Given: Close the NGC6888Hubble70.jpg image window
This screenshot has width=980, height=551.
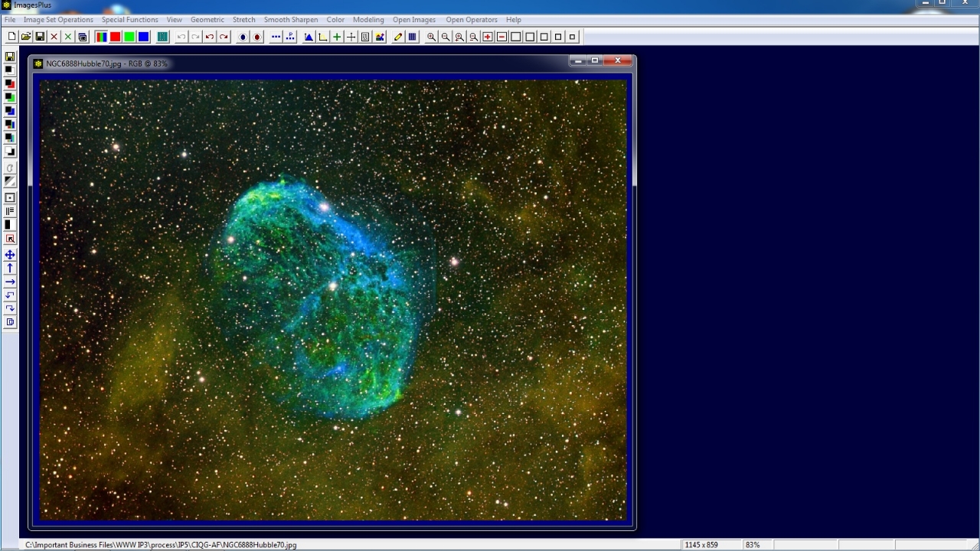Looking at the screenshot, I should coord(617,60).
